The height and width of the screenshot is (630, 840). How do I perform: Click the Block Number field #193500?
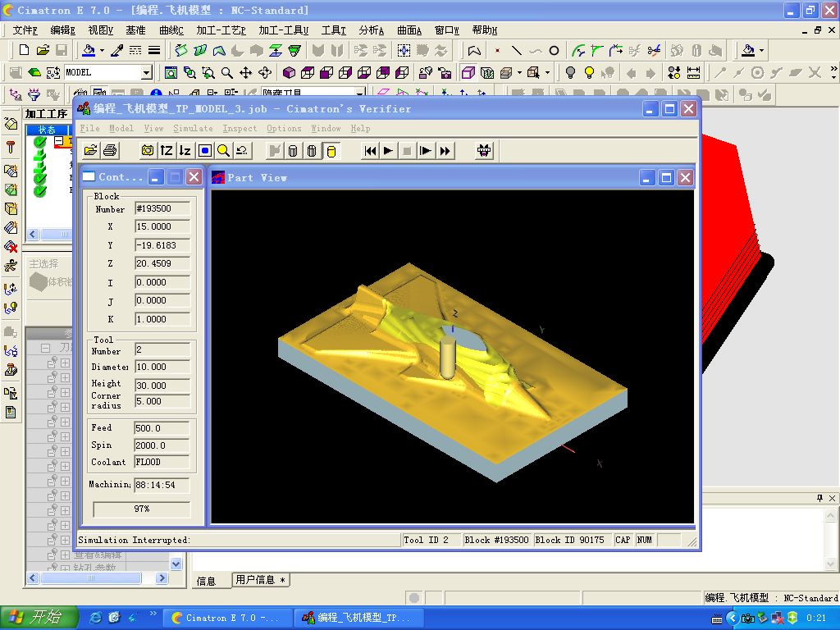[162, 209]
